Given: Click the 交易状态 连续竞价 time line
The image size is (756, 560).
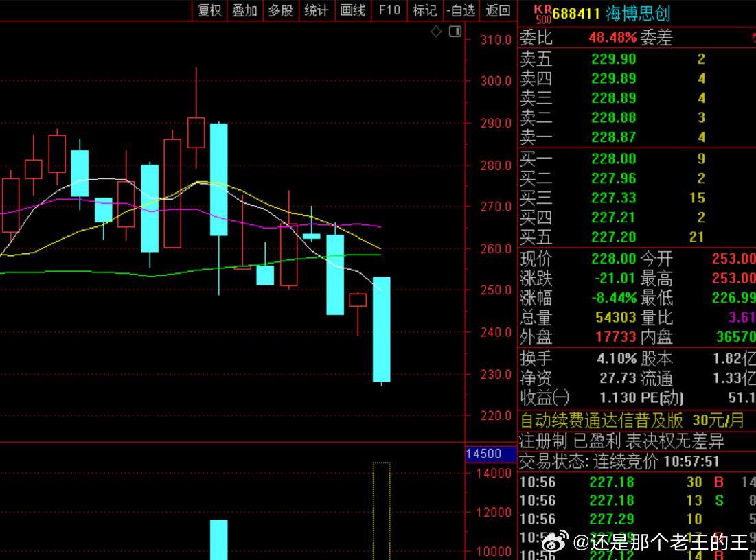Looking at the screenshot, I should (619, 461).
